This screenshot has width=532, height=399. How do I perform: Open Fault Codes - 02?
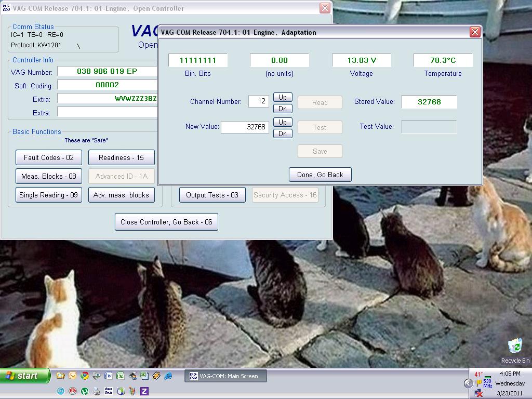point(48,157)
